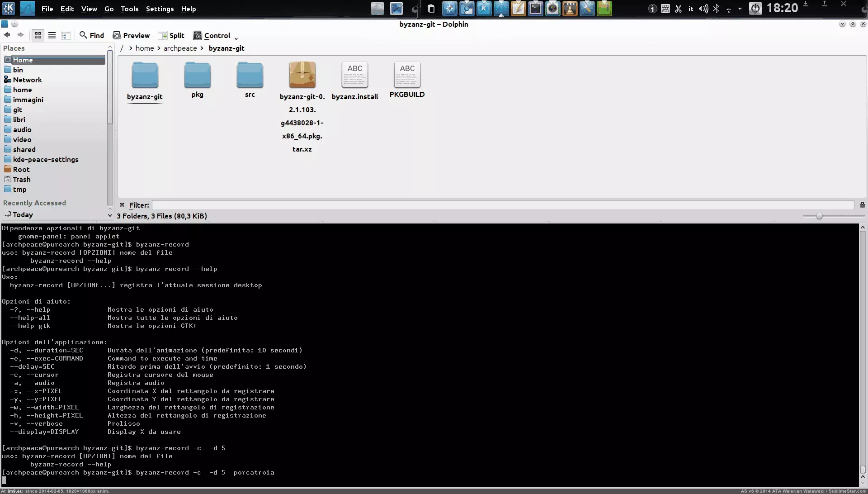The height and width of the screenshot is (494, 868).
Task: Open the View menu
Action: (x=89, y=9)
